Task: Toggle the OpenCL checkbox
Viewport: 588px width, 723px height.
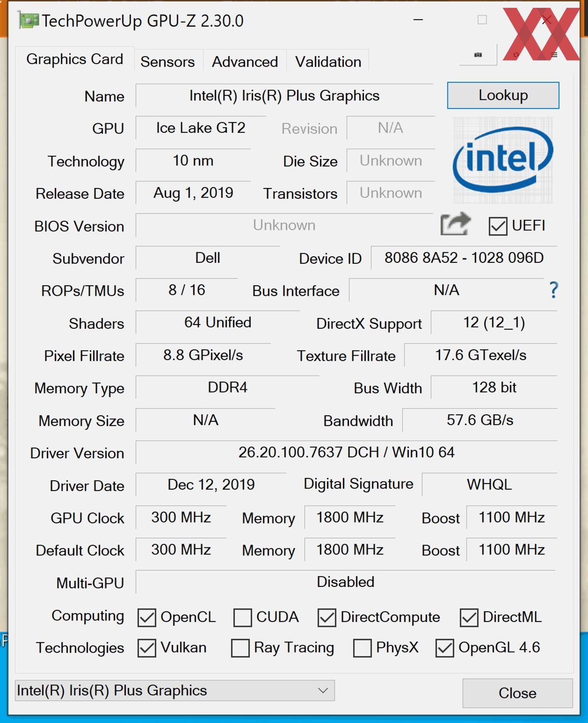Action: tap(147, 618)
